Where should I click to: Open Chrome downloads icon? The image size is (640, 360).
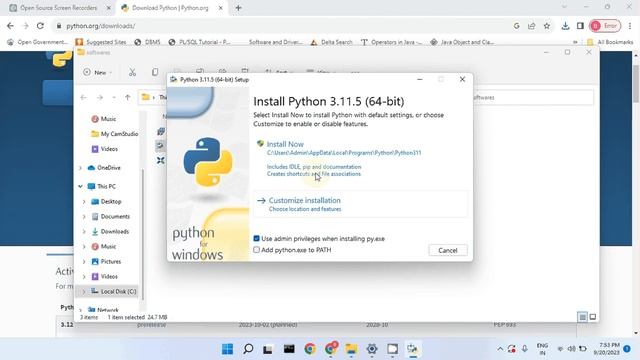click(565, 26)
